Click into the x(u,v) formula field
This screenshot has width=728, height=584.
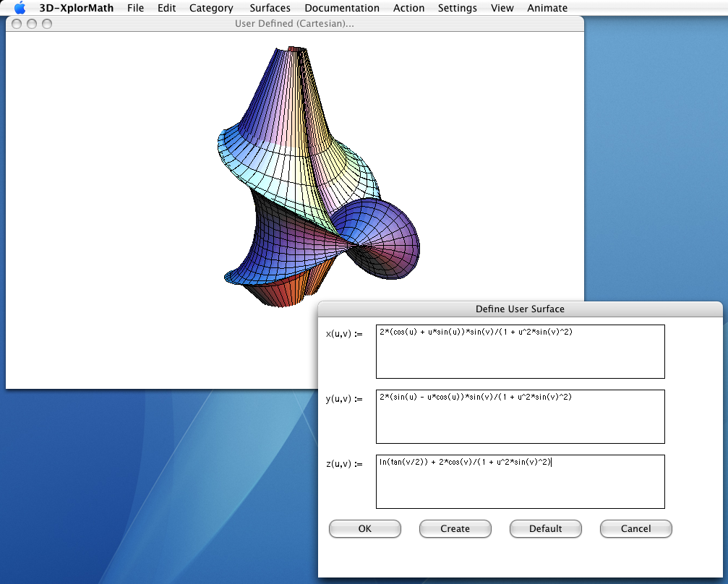[x=521, y=351]
